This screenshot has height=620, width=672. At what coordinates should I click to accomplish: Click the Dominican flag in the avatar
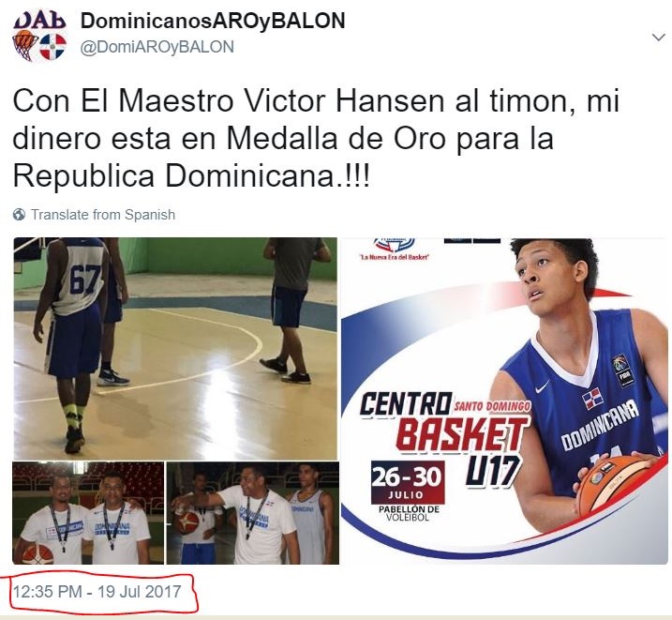point(53,47)
